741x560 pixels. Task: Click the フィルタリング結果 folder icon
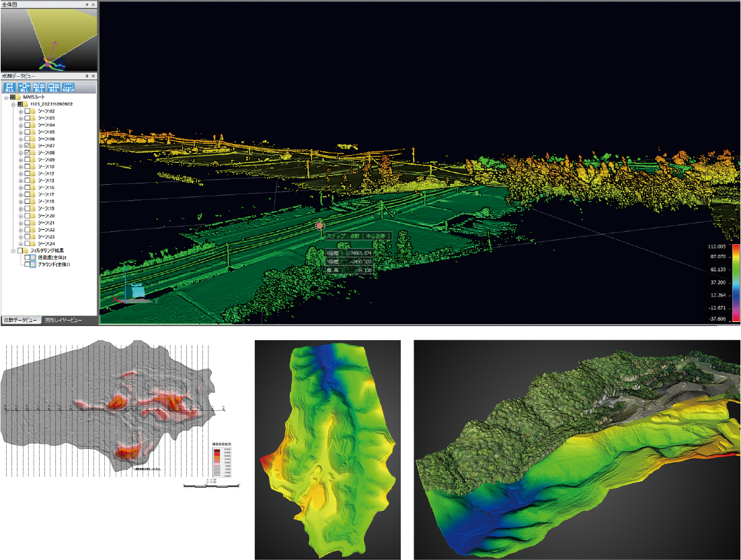click(x=26, y=251)
